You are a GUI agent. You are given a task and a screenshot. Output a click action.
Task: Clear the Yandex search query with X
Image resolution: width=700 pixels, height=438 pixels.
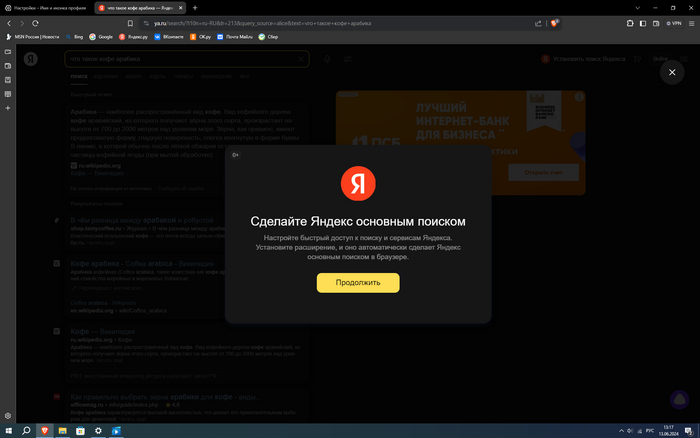point(301,59)
